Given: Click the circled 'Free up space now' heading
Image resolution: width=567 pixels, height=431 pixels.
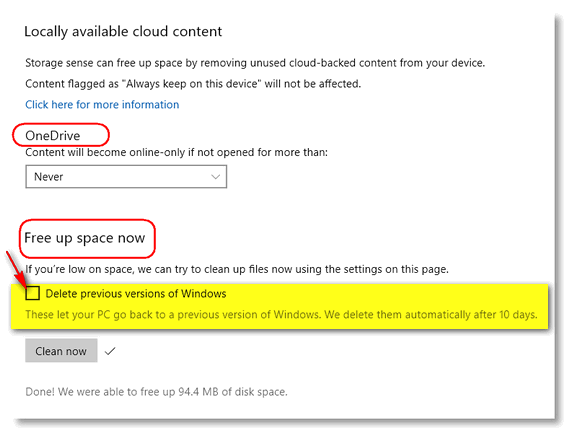Looking at the screenshot, I should point(85,238).
